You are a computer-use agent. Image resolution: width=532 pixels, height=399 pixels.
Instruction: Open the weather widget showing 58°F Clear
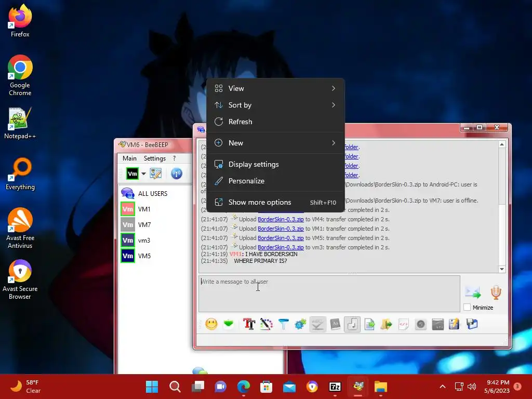[25, 387]
